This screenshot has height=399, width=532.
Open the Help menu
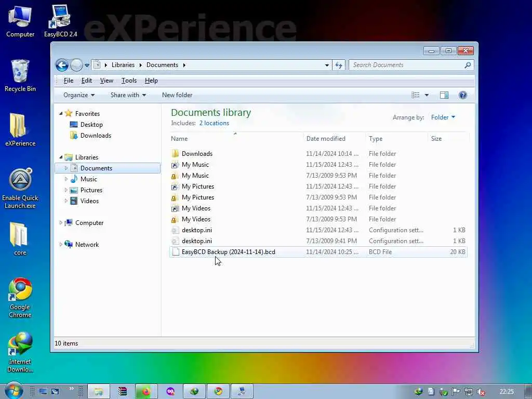(x=151, y=81)
